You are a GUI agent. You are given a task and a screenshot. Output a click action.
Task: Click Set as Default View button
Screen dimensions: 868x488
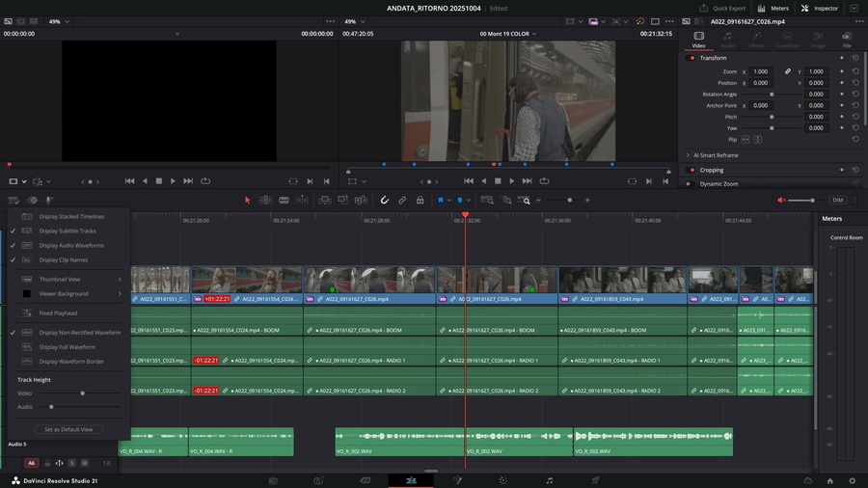click(x=68, y=429)
